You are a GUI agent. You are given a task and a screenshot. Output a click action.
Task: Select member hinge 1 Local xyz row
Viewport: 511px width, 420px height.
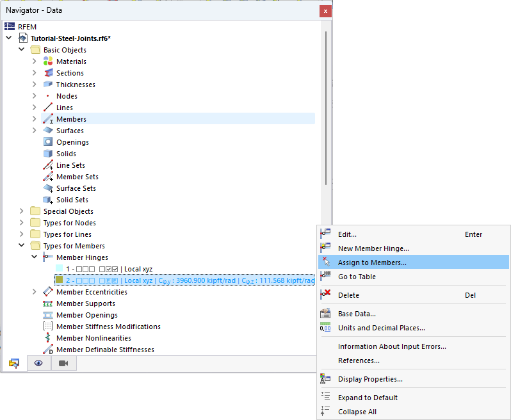(x=109, y=269)
